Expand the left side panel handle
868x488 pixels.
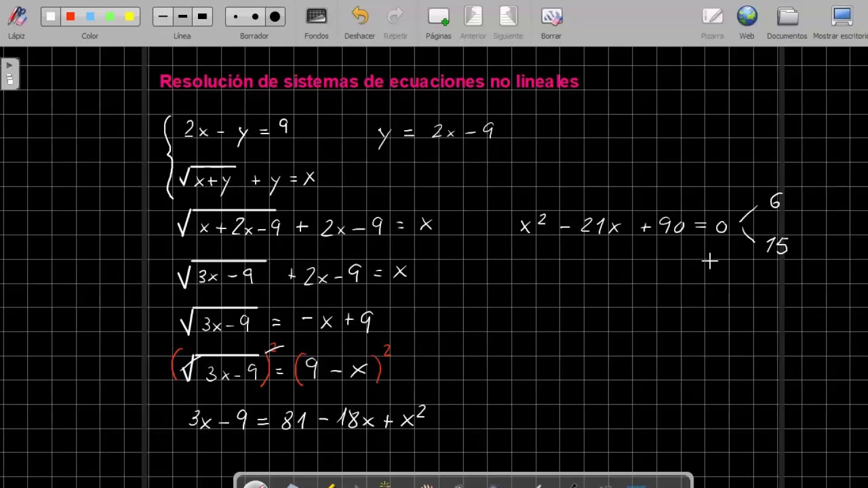tap(9, 73)
